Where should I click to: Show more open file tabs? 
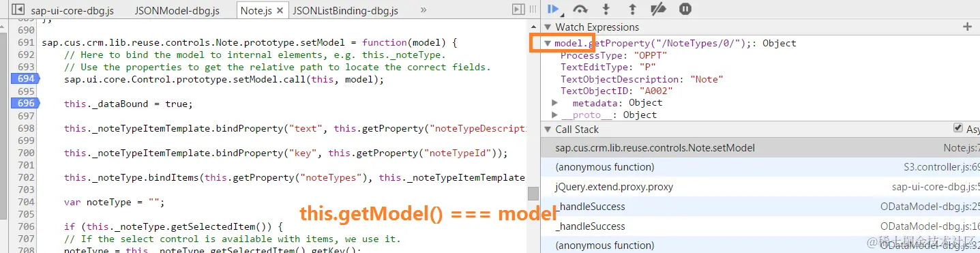tap(424, 10)
